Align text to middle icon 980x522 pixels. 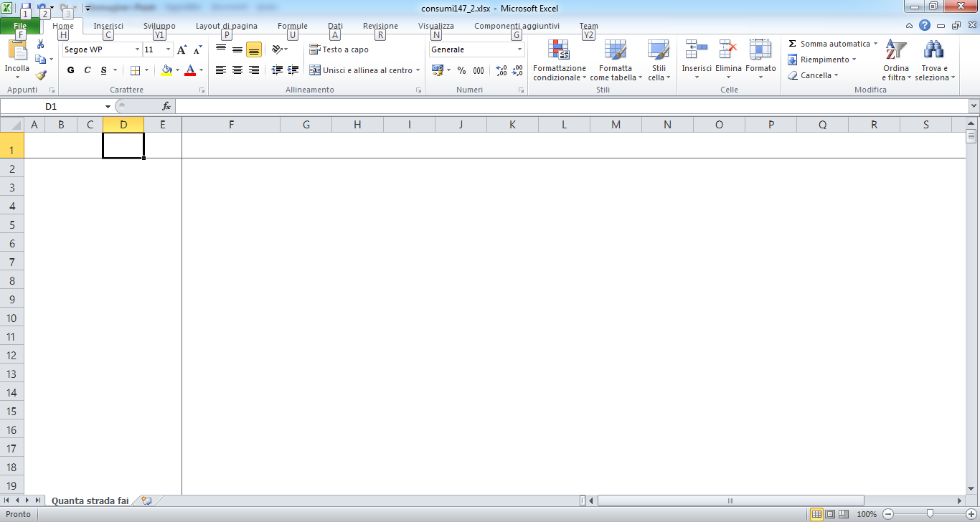[x=237, y=49]
